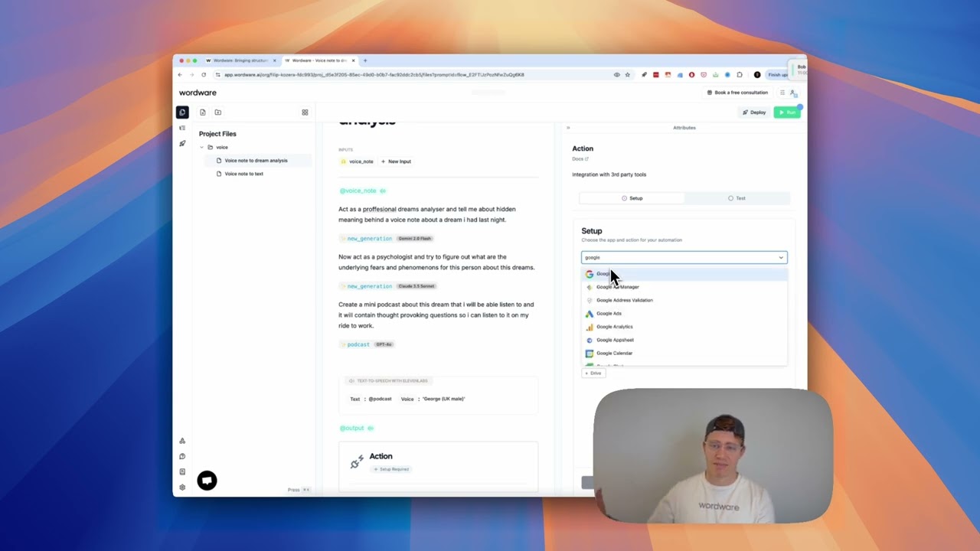Click the Finish update button in Chrome
Image resolution: width=980 pixels, height=551 pixels.
[777, 75]
